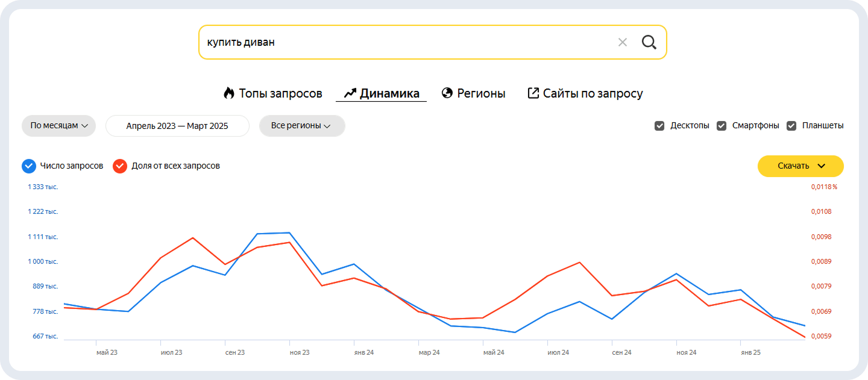Viewport: 868px width, 380px height.
Task: Click the мар 24 axis label
Action: coord(429,352)
